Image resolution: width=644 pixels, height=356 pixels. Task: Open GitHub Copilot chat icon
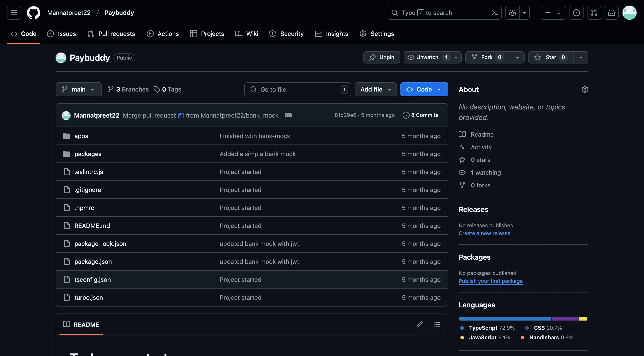click(512, 13)
